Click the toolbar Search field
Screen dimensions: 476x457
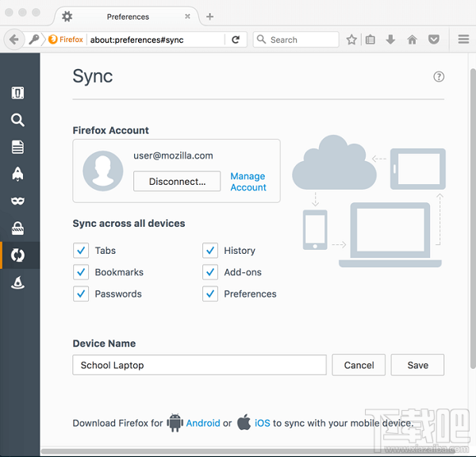[296, 40]
